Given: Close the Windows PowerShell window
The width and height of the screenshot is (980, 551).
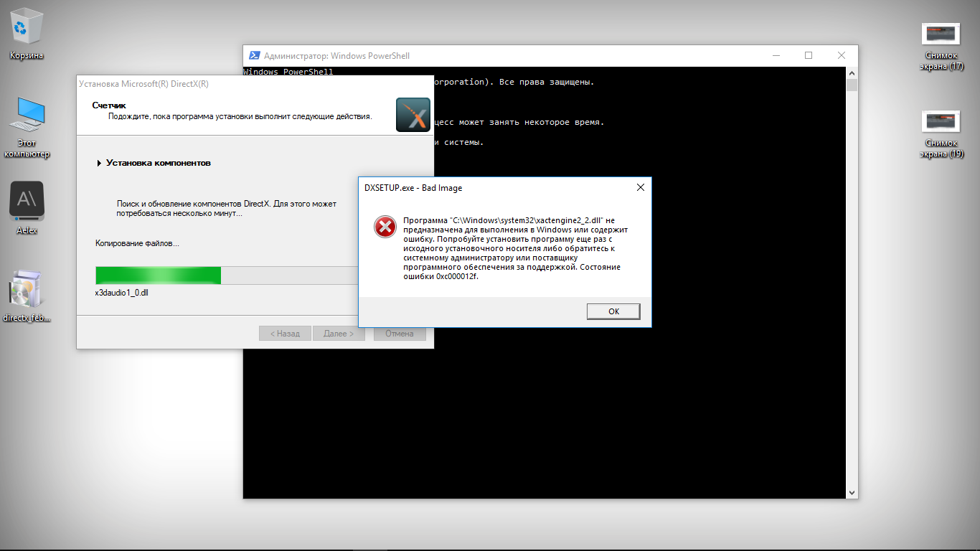Looking at the screenshot, I should pyautogui.click(x=842, y=56).
